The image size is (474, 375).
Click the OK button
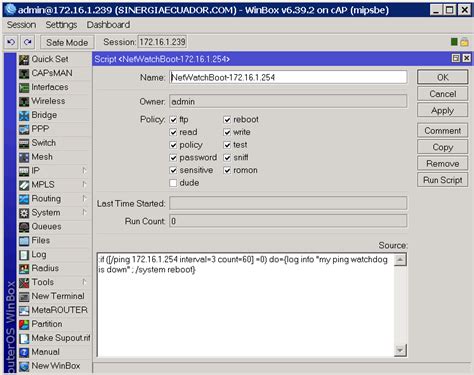443,77
